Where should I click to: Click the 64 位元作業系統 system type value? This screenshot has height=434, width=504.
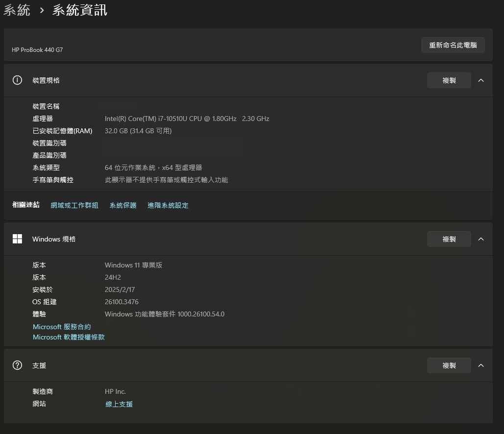[x=153, y=168]
